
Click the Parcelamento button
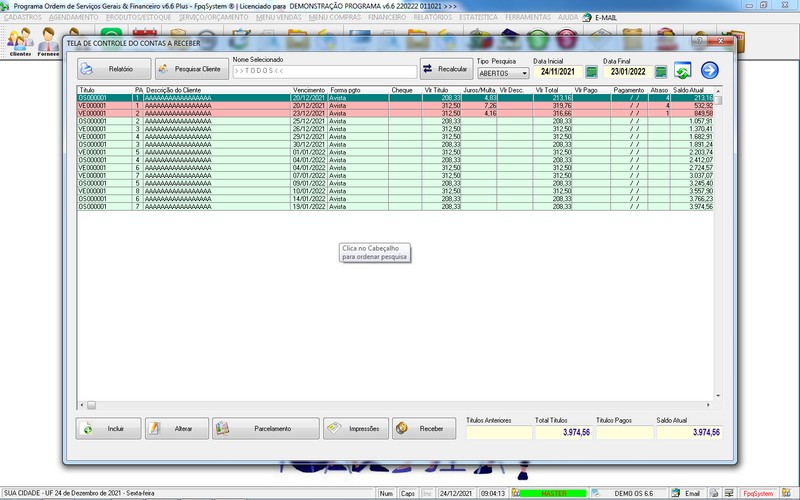(265, 428)
